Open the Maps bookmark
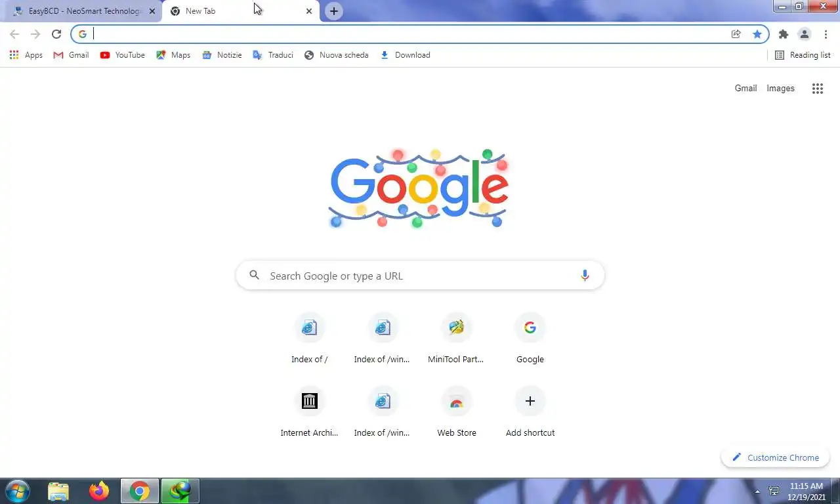Viewport: 840px width, 504px height. point(173,55)
